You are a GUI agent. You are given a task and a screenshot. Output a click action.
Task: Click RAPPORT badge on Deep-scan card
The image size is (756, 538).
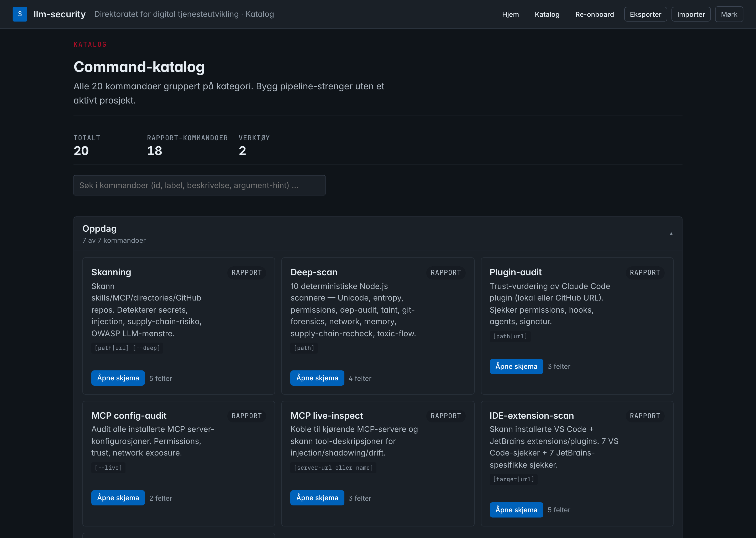click(x=445, y=272)
